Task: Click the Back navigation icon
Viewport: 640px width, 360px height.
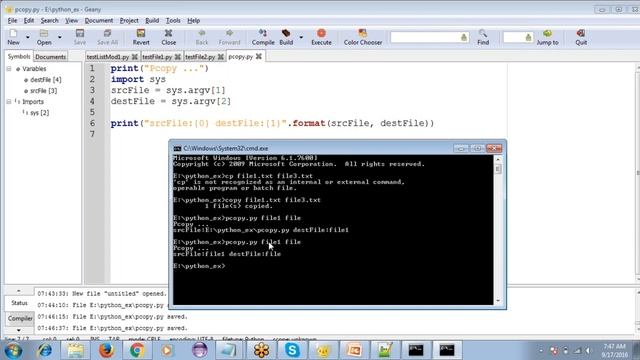Action: coord(202,37)
